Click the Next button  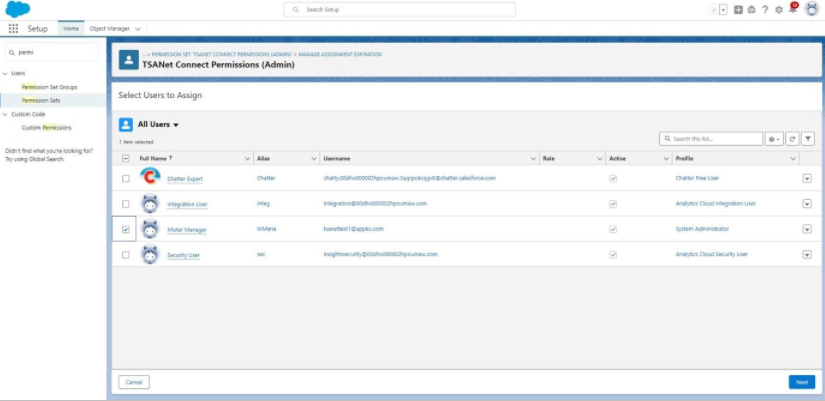801,382
